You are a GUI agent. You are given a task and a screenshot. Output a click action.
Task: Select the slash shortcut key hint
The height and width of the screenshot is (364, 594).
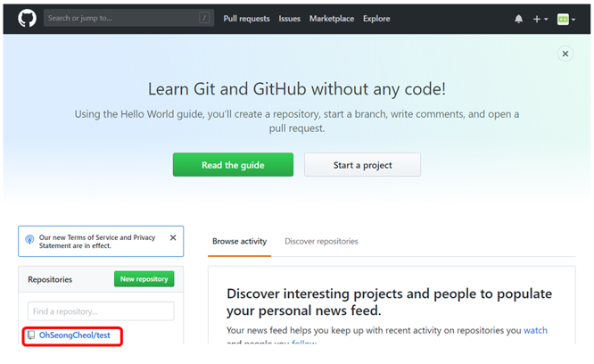point(204,18)
